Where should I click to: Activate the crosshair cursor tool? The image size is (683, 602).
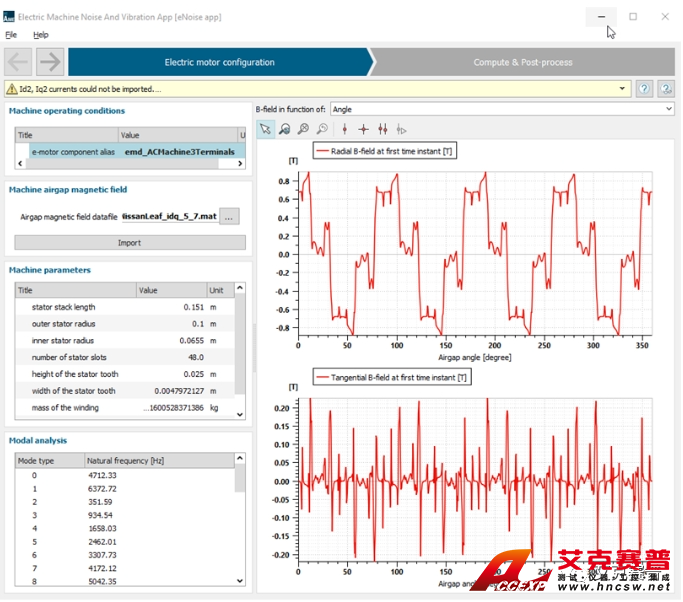tap(363, 129)
